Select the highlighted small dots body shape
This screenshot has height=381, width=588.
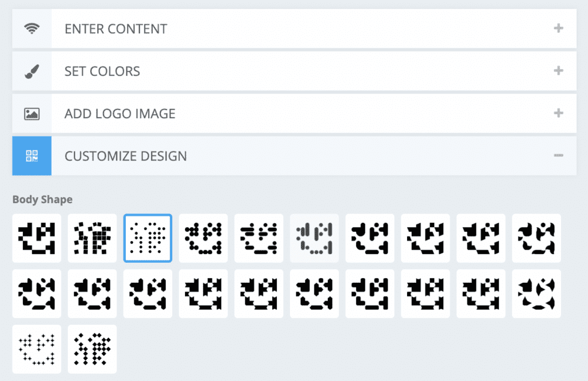[x=148, y=238]
